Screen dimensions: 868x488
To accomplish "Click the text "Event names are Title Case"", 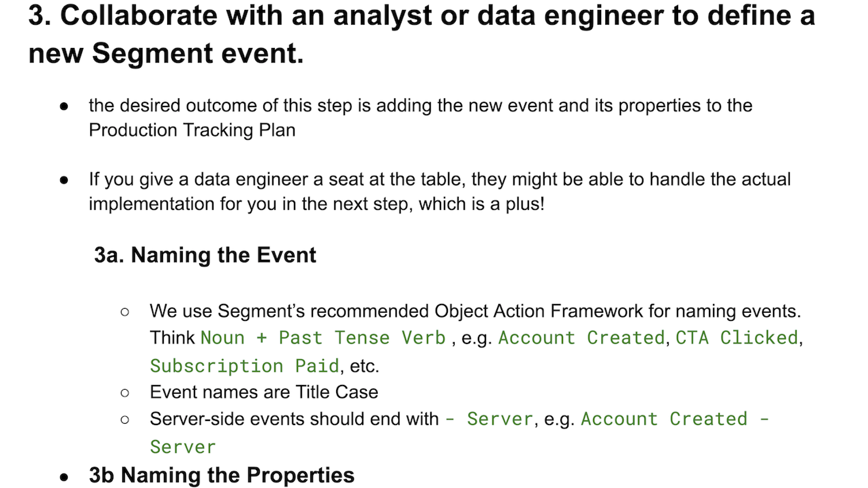I will tap(264, 392).
